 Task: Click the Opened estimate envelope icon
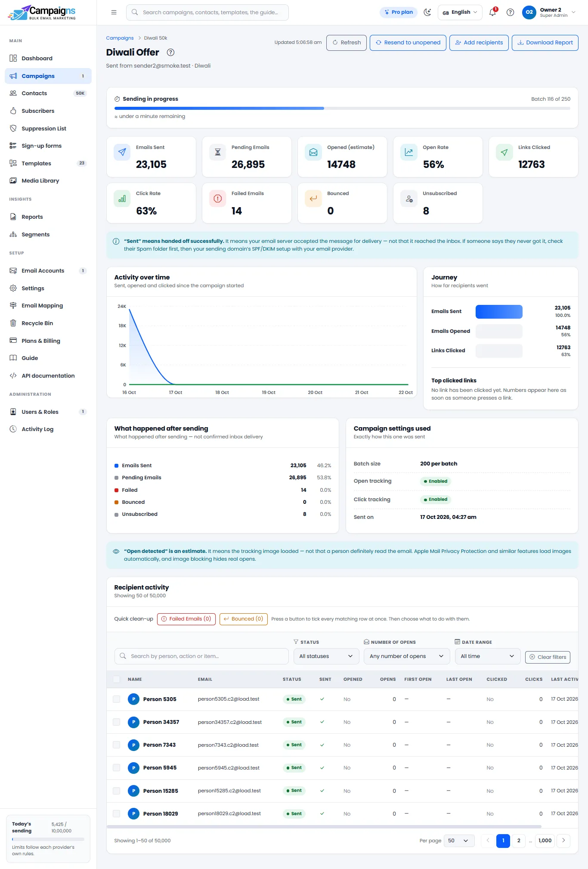[313, 152]
